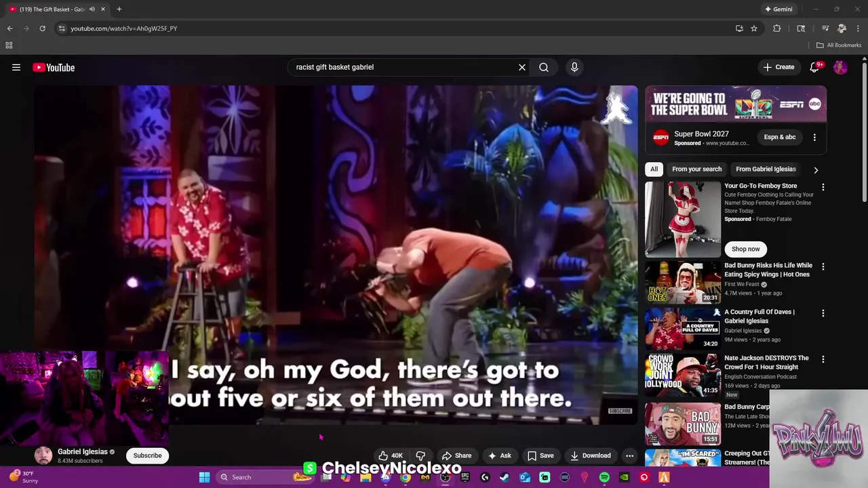The image size is (868, 488).
Task: Open Nate Jackson DESTROYS The Crowd thumbnail
Action: click(x=683, y=374)
